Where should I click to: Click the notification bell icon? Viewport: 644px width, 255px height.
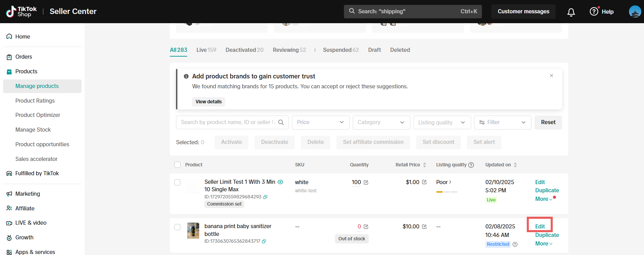(571, 12)
